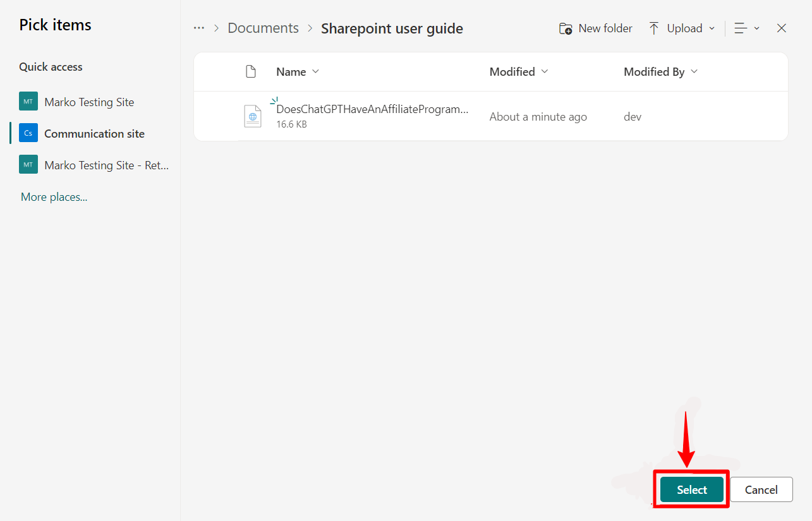
Task: Click the Marko Testing Site - Ret... icon
Action: click(28, 165)
